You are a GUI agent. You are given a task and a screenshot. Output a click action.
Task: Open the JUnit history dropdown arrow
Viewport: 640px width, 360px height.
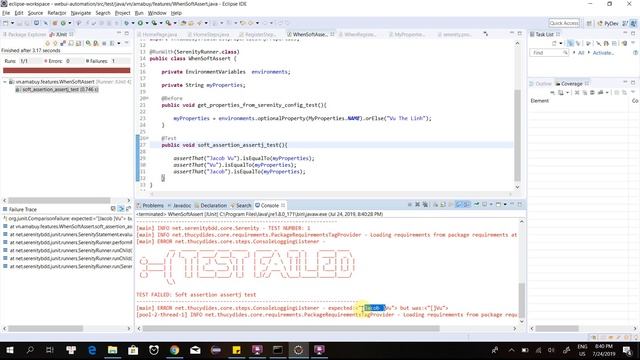coord(119,43)
